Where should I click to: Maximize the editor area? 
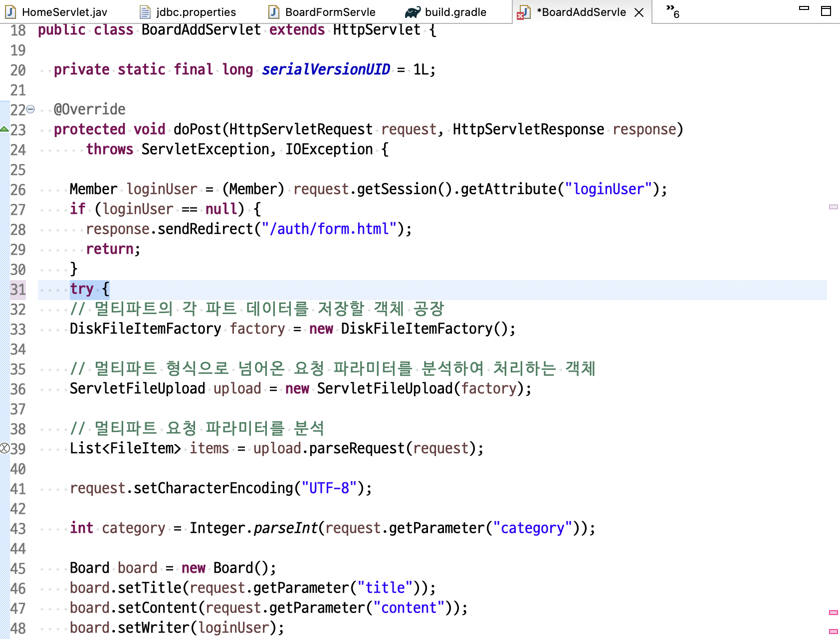(x=826, y=11)
